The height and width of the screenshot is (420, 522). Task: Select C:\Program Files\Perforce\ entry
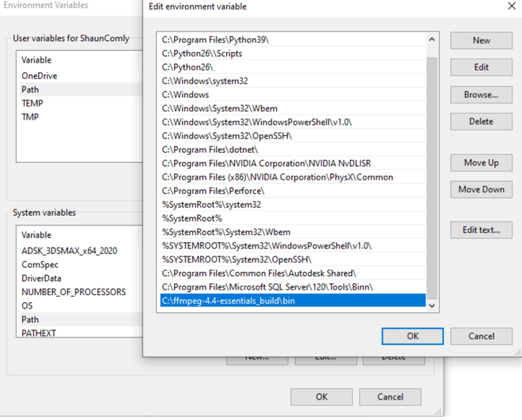(293, 191)
